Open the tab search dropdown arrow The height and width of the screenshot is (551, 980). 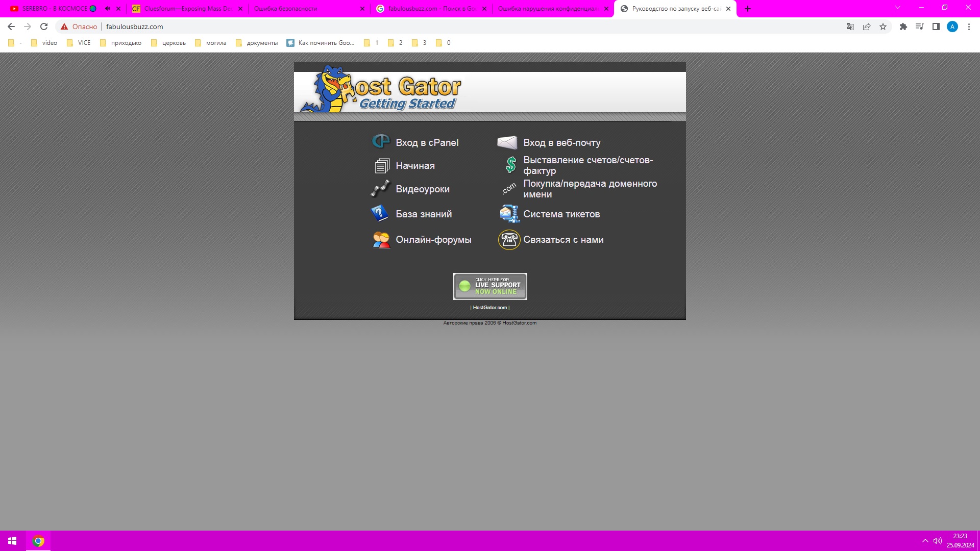[898, 8]
